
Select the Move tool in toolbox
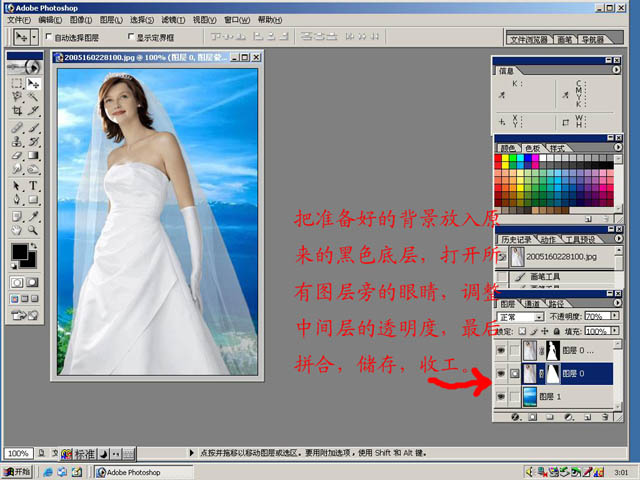33,84
